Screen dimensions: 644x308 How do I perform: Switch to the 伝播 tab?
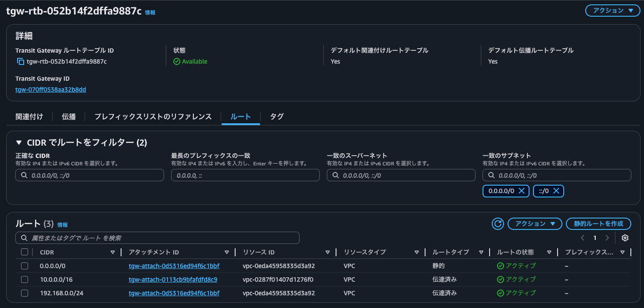68,116
